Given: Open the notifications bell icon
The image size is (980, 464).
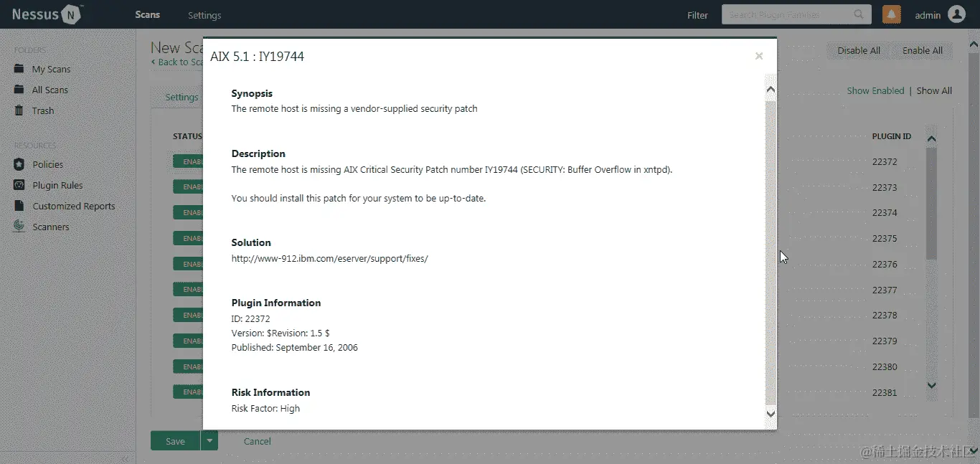Looking at the screenshot, I should click(892, 14).
